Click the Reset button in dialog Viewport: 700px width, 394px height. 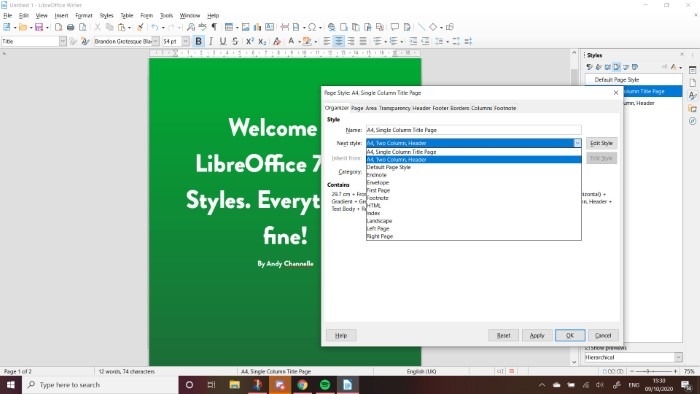click(x=504, y=336)
